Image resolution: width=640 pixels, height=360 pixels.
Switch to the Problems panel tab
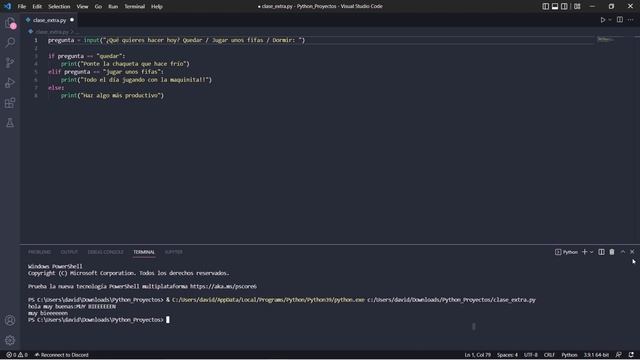click(40, 252)
